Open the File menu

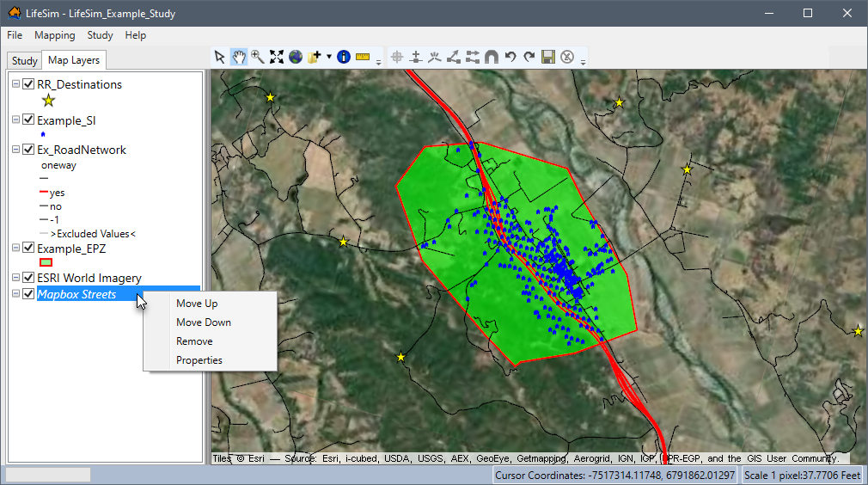tap(15, 35)
